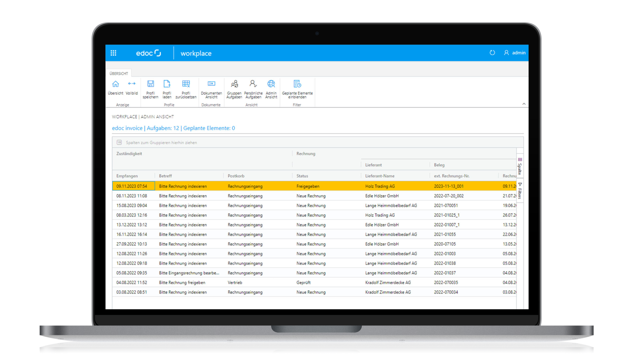Open Dokumenten Ansicht
Viewport: 633px width, 364px height.
(211, 89)
